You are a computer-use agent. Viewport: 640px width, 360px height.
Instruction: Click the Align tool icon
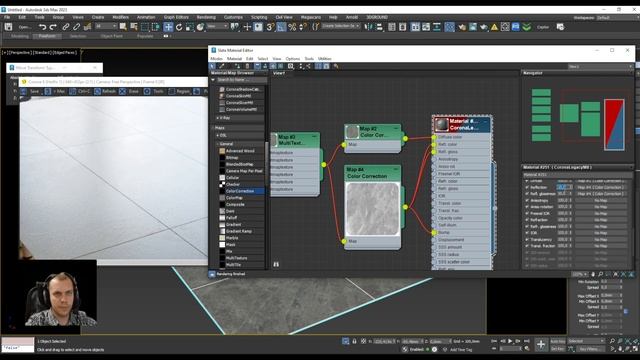pyautogui.click(x=380, y=27)
